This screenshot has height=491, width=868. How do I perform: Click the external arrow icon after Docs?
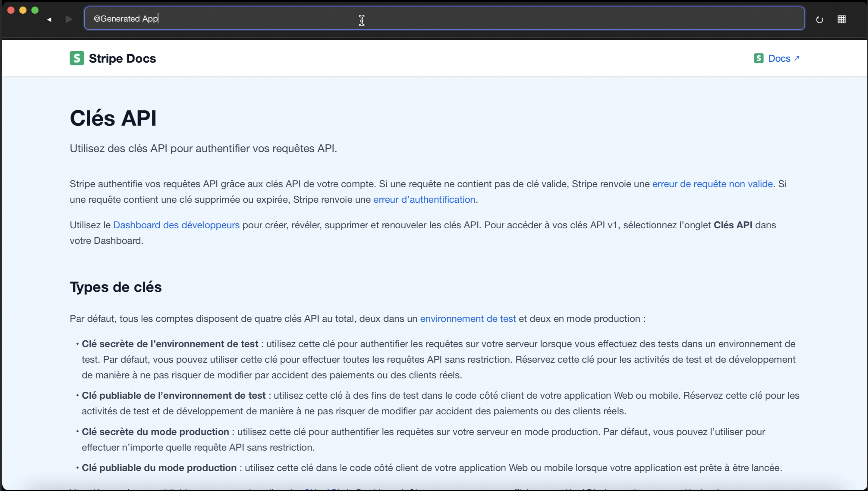point(797,58)
